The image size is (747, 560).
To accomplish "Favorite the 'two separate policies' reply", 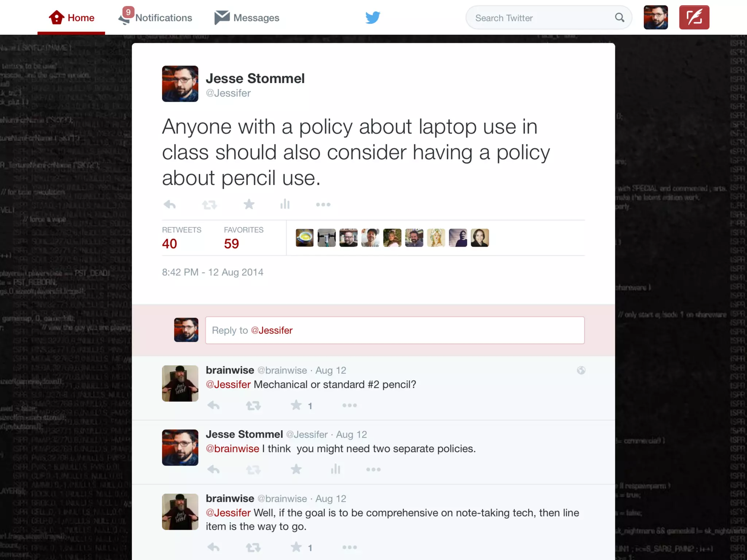I will [x=296, y=469].
